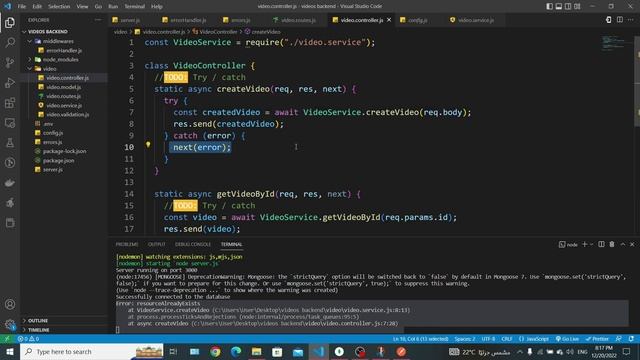Toggle bottom panel layout icon

(x=559, y=6)
